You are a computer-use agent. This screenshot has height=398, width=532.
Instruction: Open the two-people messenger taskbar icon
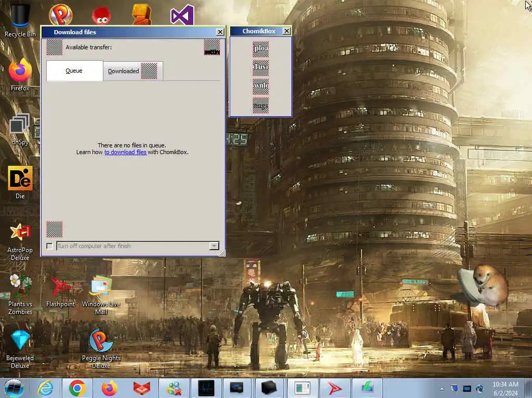(174, 388)
